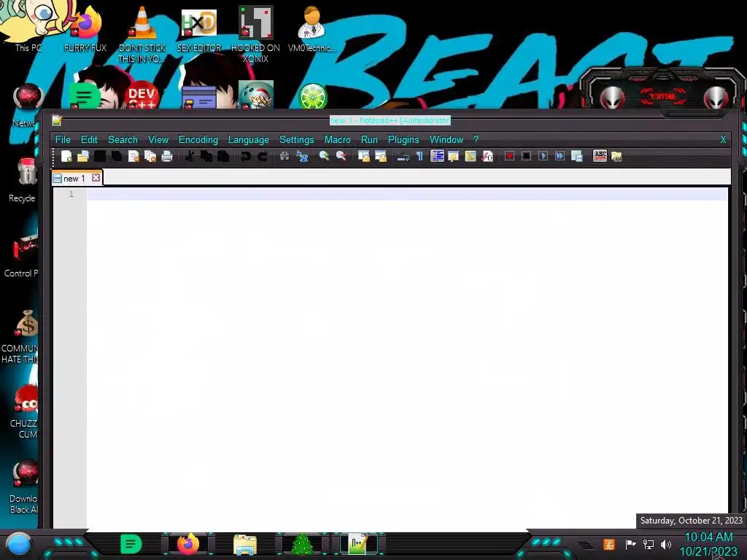
Task: Print the document with the printer icon
Action: [167, 156]
